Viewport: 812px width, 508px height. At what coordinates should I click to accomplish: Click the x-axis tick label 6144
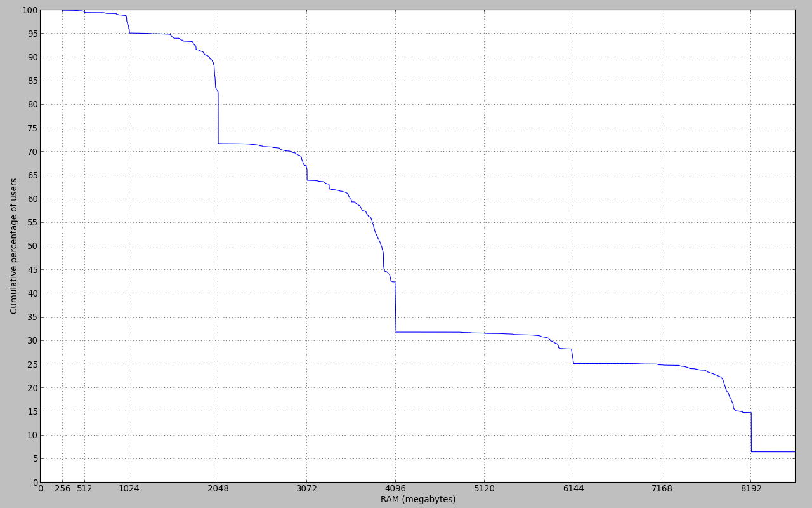573,489
